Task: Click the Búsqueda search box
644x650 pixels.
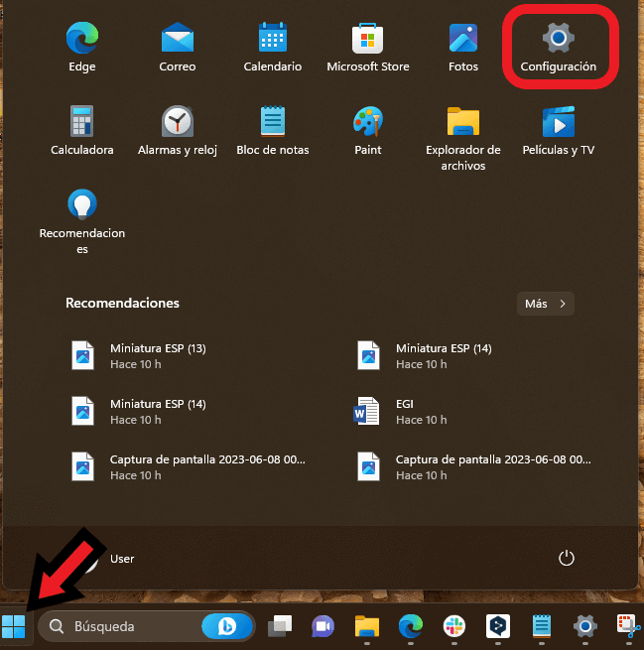Action: [x=146, y=626]
